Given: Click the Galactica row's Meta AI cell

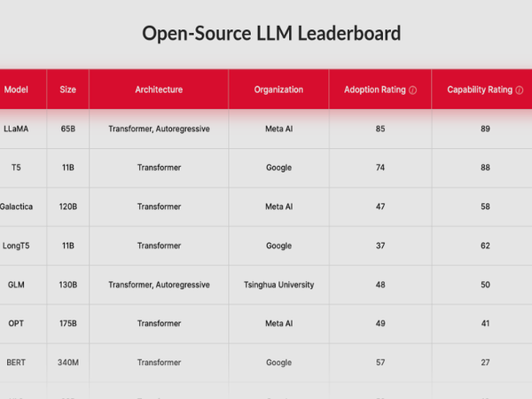Looking at the screenshot, I should 278,207.
